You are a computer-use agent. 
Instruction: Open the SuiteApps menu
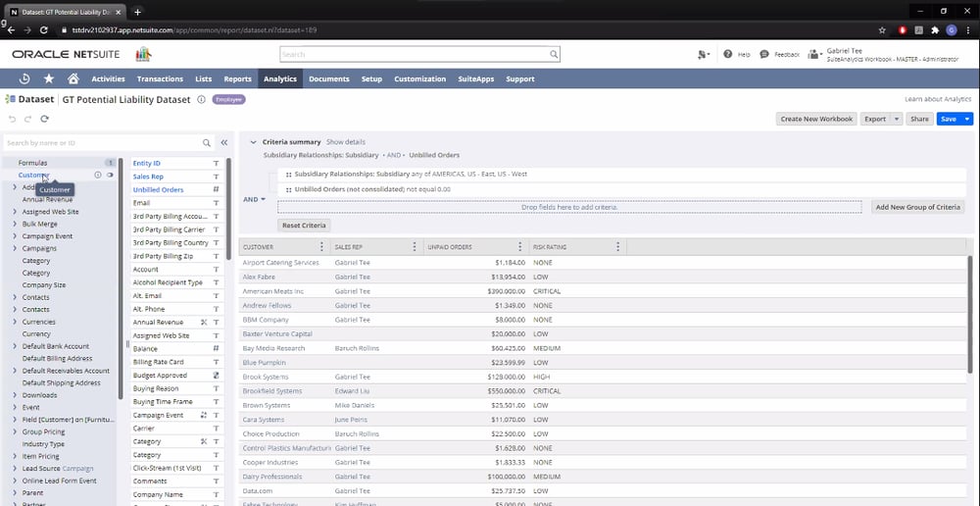[x=475, y=78]
